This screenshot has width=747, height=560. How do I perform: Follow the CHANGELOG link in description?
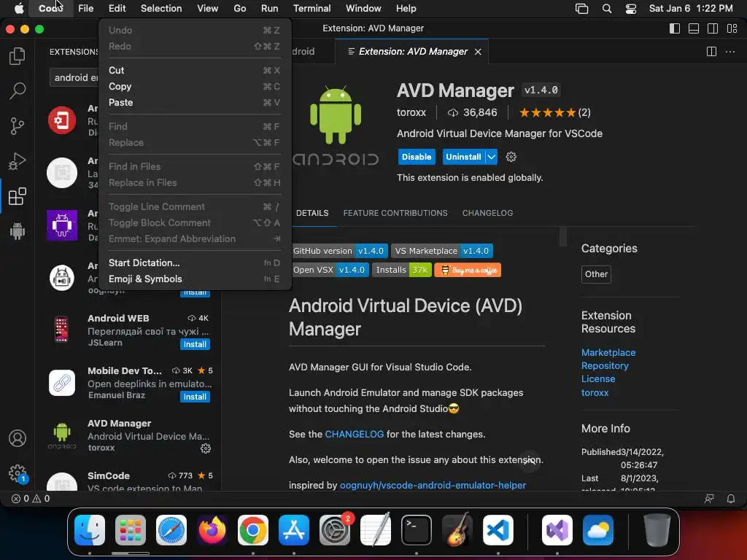(354, 435)
